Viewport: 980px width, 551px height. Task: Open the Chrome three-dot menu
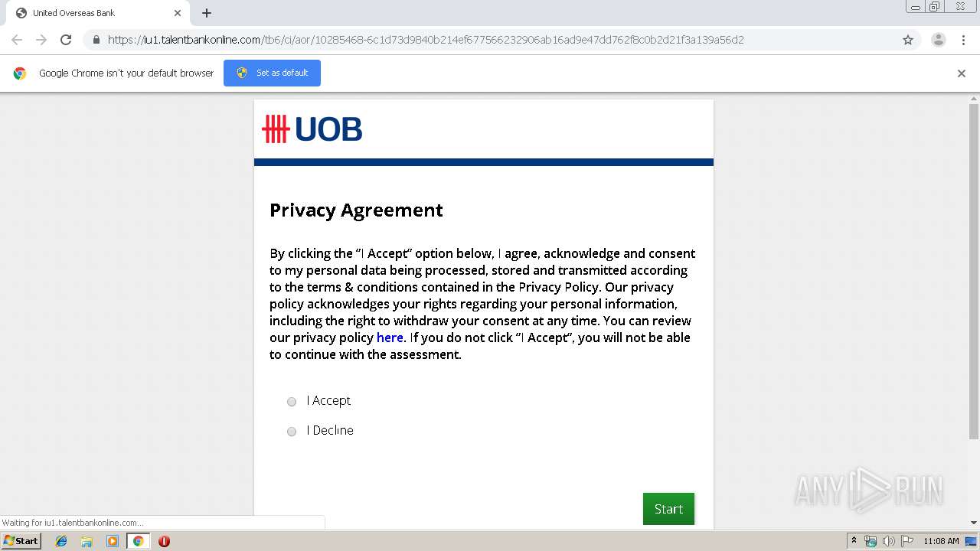tap(963, 40)
